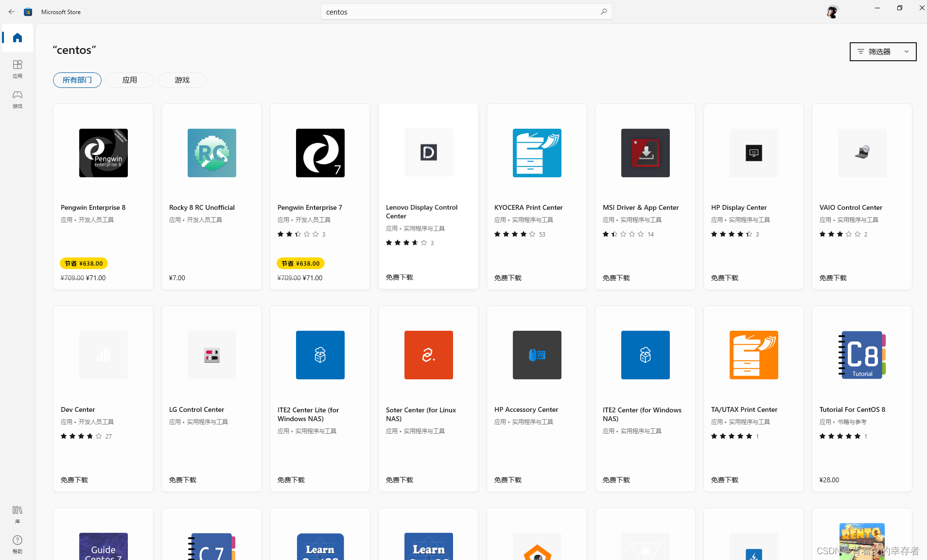
Task: Click the star rating of MSI Driver
Action: click(623, 234)
